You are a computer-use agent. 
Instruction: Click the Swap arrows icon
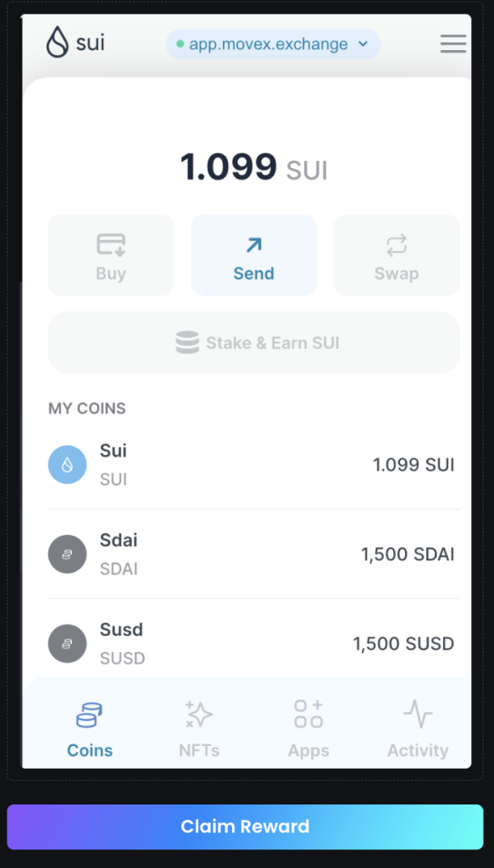tap(397, 245)
